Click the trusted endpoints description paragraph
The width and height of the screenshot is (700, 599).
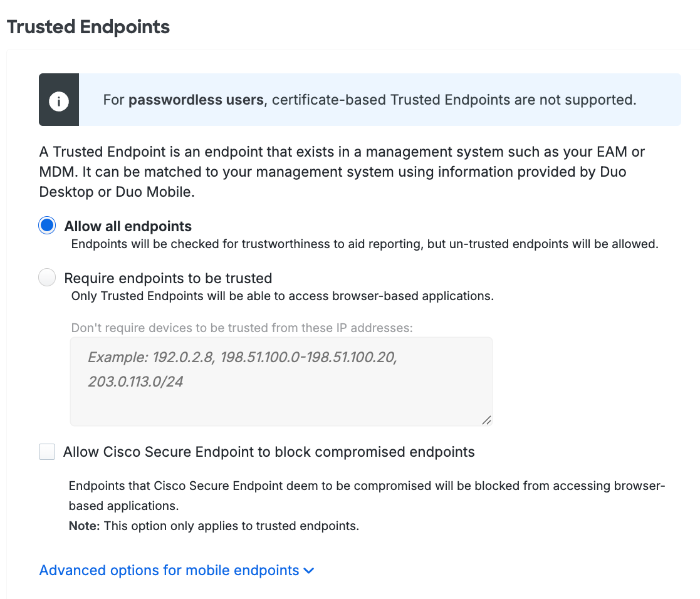[342, 172]
